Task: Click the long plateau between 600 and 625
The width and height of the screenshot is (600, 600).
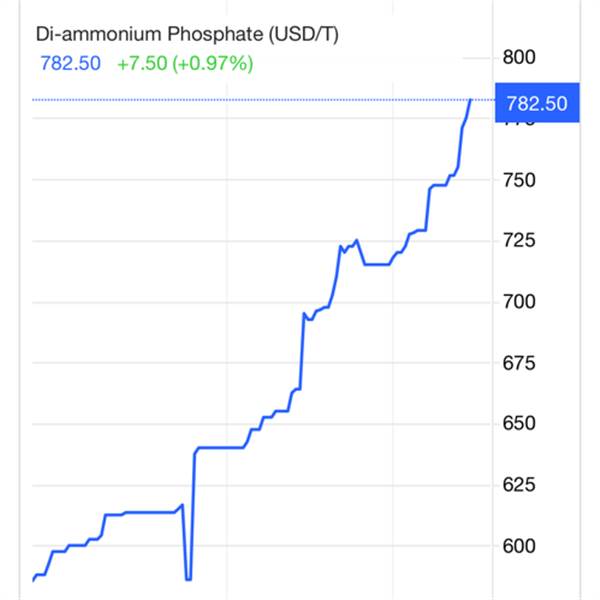Action: click(x=150, y=512)
